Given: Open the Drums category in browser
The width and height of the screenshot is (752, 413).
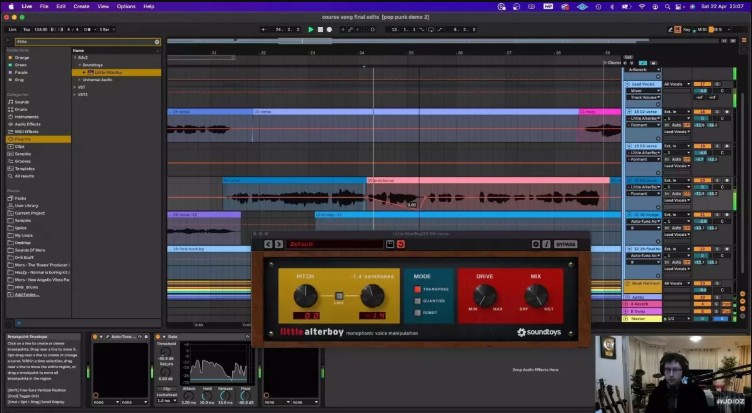Looking at the screenshot, I should pos(21,109).
